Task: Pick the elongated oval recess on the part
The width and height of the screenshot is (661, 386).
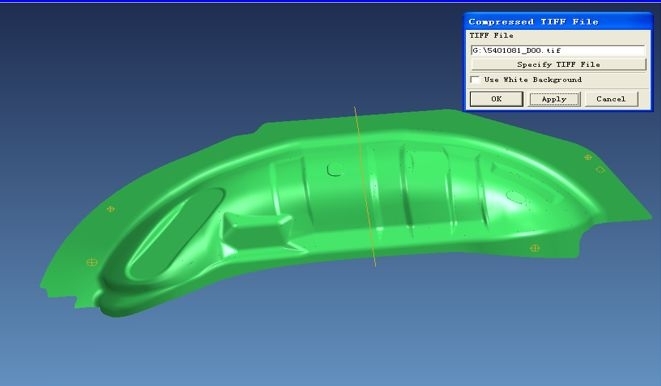Action: point(175,233)
